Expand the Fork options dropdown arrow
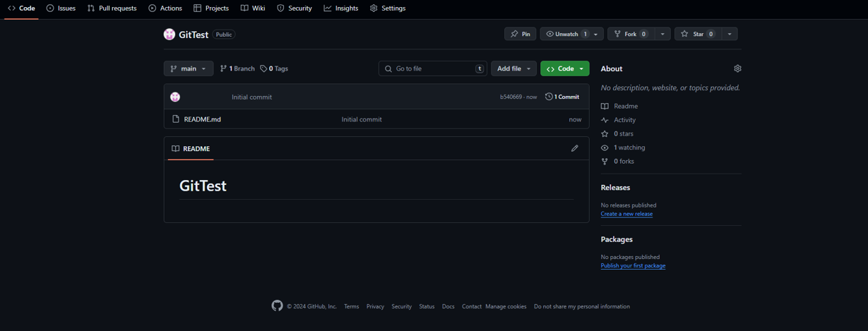This screenshot has height=331, width=868. [662, 34]
